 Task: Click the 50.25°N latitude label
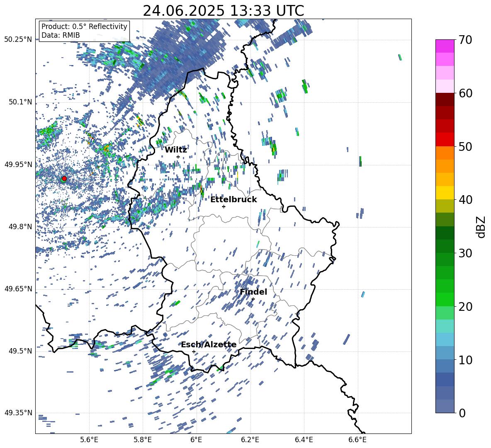[18, 40]
